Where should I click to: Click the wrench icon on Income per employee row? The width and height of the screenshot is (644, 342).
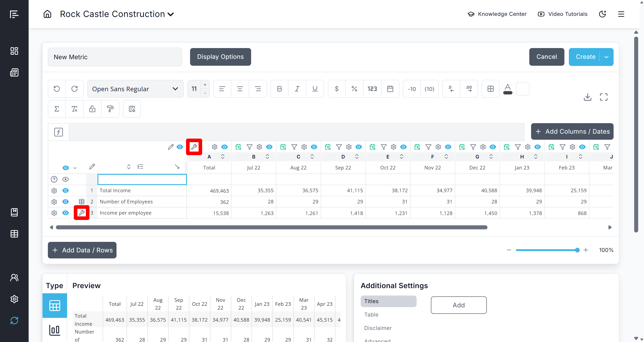[x=81, y=213]
